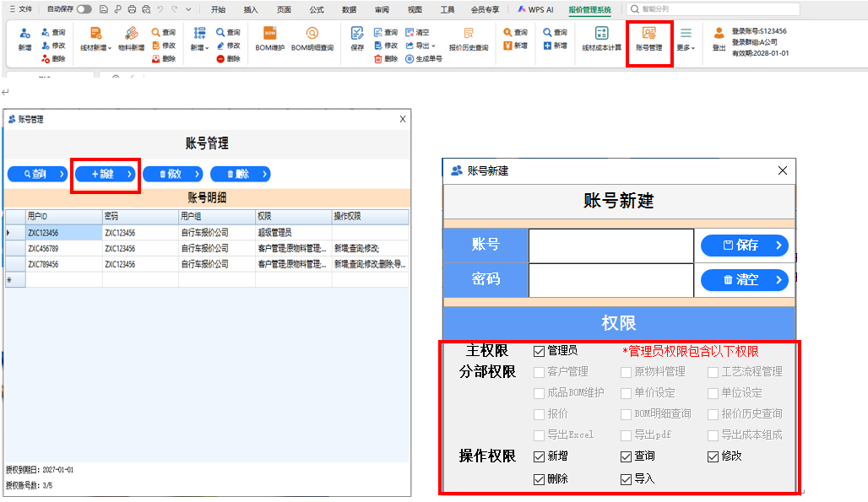The height and width of the screenshot is (502, 868).
Task: Open the 文件 menu
Action: click(x=21, y=8)
